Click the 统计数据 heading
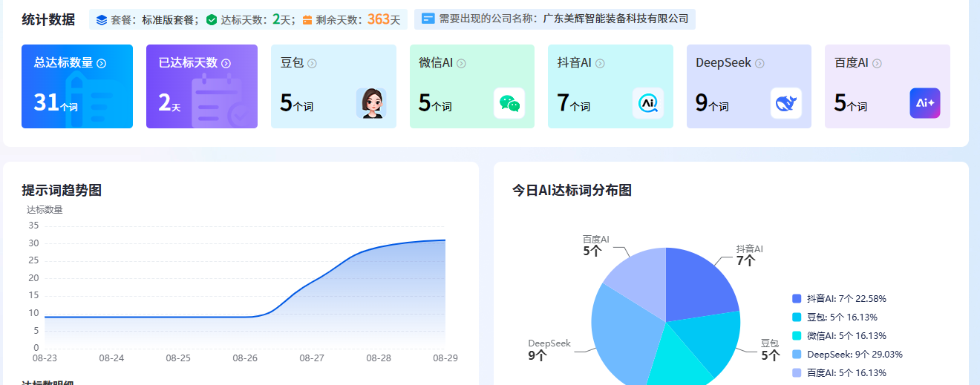 [x=48, y=20]
